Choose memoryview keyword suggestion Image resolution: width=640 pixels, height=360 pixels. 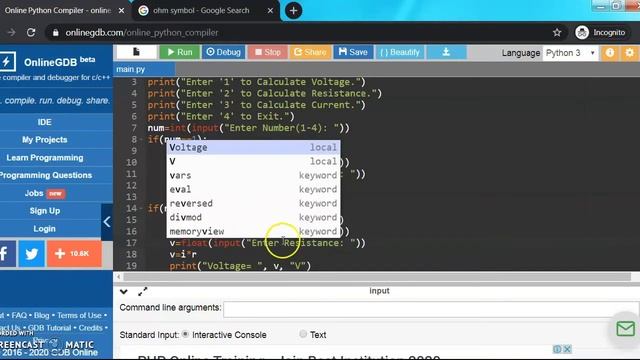[253, 231]
